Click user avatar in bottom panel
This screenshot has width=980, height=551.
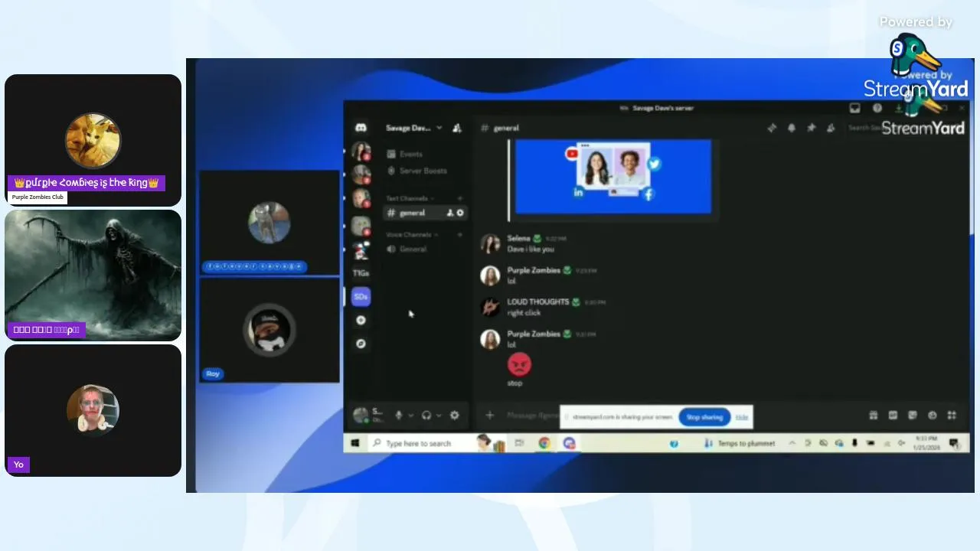[x=360, y=416]
